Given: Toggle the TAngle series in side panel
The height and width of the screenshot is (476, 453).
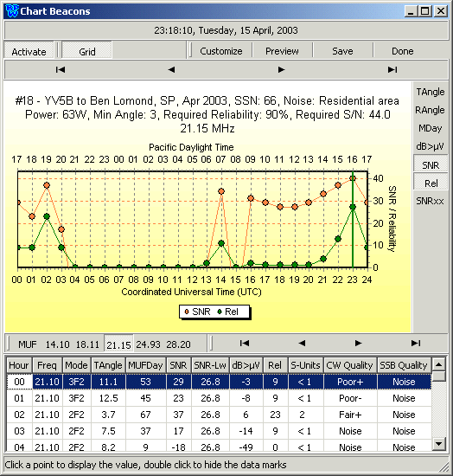Looking at the screenshot, I should click(431, 92).
